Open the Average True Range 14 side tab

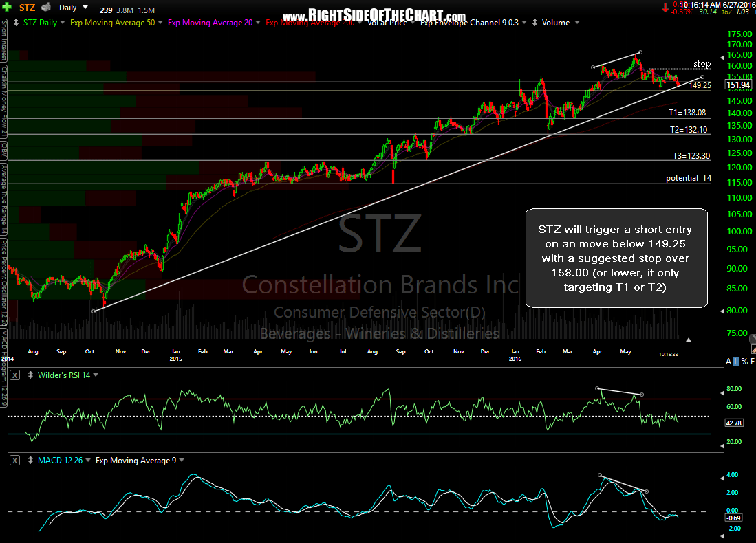(x=4, y=199)
